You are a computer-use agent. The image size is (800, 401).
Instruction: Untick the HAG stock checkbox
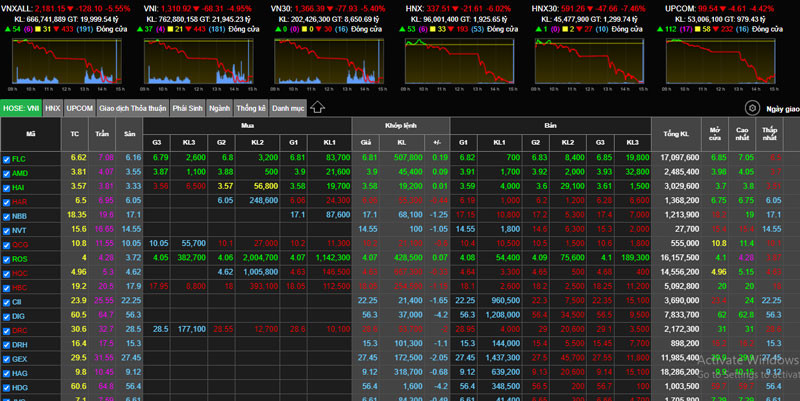tap(7, 372)
